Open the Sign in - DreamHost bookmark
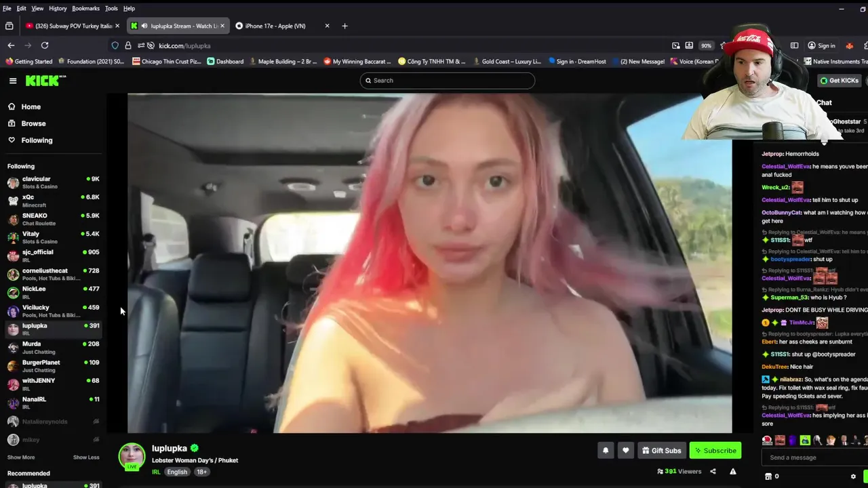This screenshot has height=488, width=868. point(577,62)
